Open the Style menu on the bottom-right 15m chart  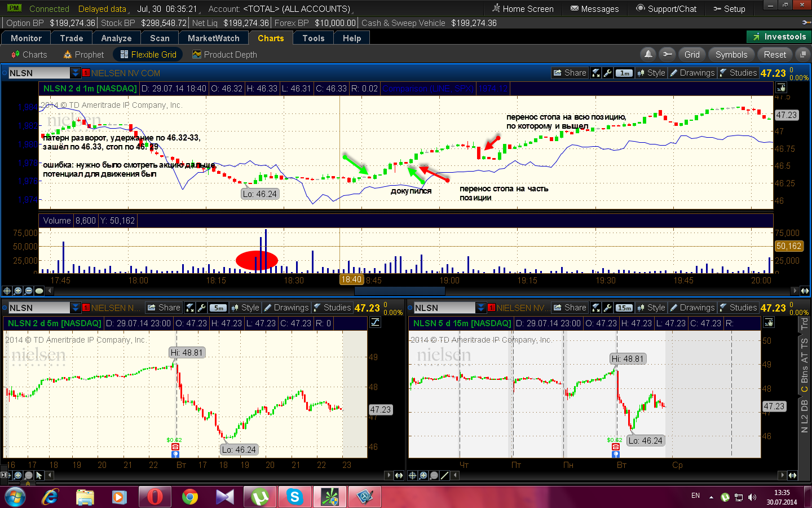click(x=651, y=308)
